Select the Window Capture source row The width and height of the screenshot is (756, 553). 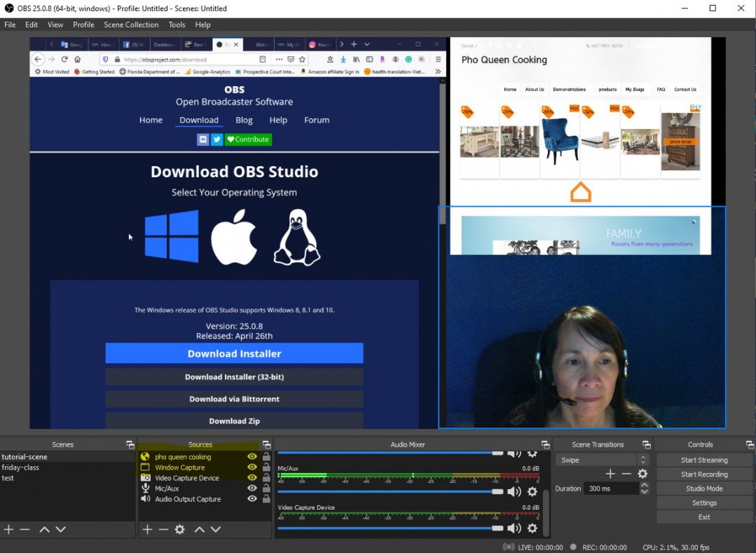(205, 467)
